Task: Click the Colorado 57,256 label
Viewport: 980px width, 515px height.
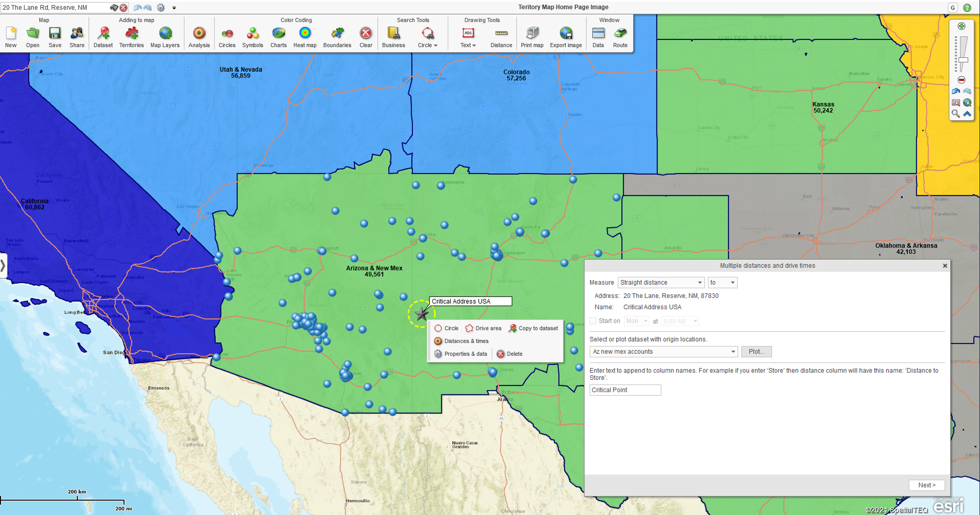Action: [516, 75]
